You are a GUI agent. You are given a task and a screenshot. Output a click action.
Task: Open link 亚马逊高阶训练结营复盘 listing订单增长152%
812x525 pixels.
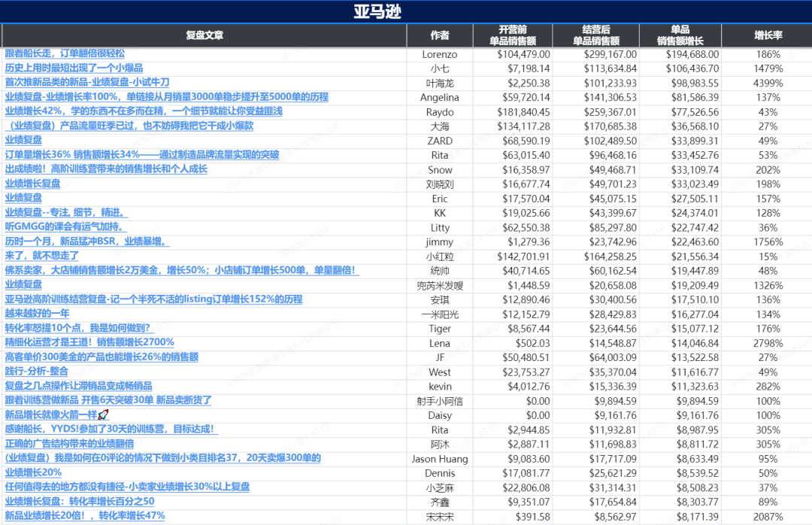[x=154, y=299]
